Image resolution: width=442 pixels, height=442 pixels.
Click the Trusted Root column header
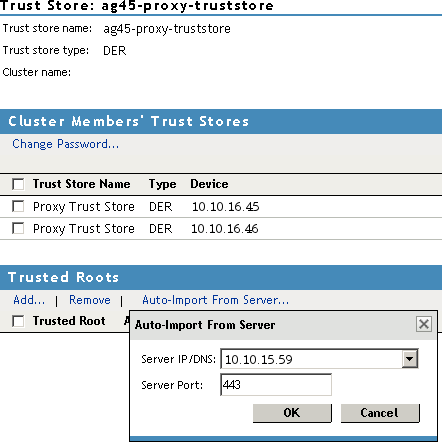tap(69, 321)
